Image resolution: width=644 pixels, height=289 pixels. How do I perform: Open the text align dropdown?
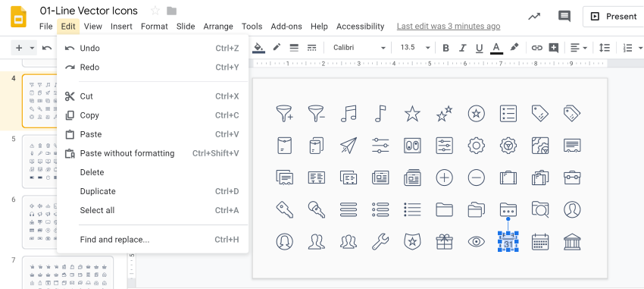(579, 48)
